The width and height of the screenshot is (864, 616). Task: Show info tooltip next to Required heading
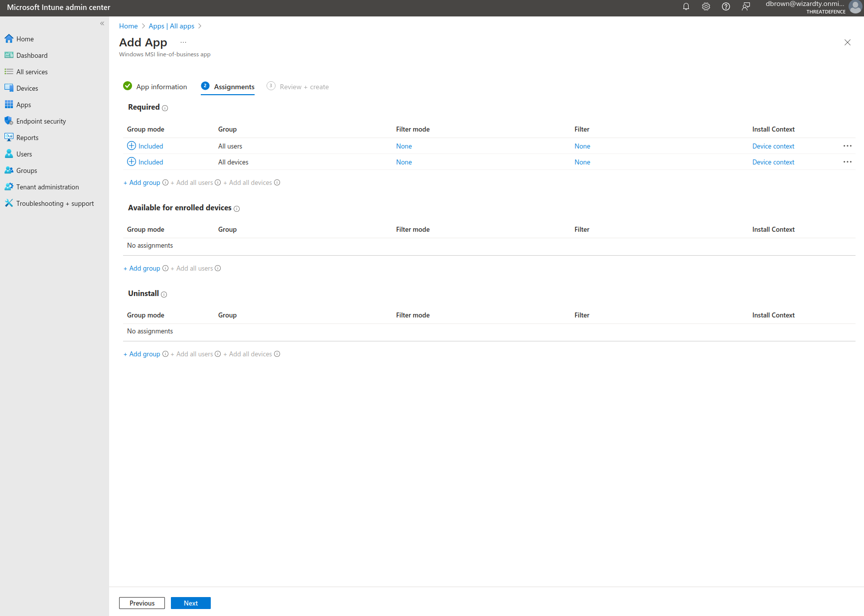165,108
